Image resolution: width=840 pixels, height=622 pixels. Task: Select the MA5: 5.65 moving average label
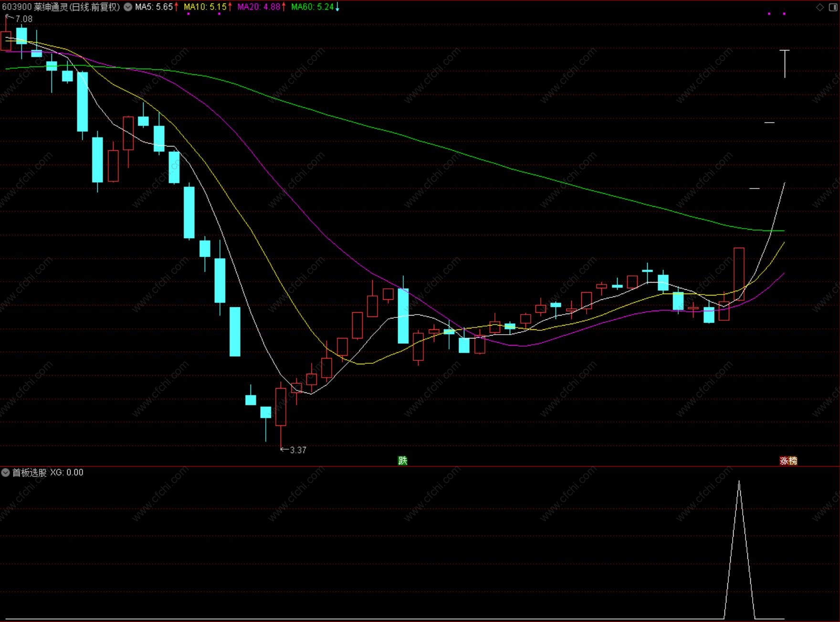tap(154, 7)
